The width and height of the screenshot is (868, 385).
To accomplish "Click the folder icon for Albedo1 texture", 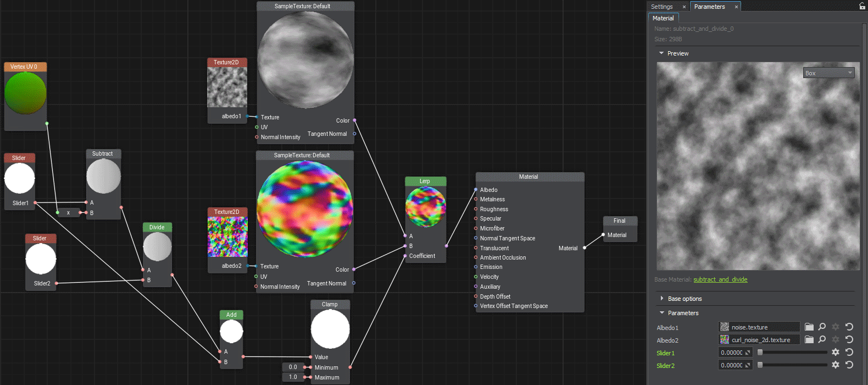I will pyautogui.click(x=809, y=327).
